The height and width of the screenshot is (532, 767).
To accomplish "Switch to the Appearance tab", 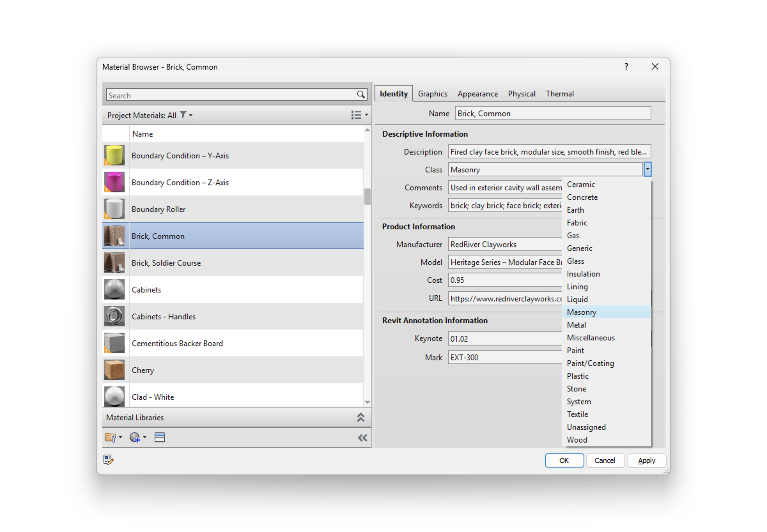I will click(477, 94).
